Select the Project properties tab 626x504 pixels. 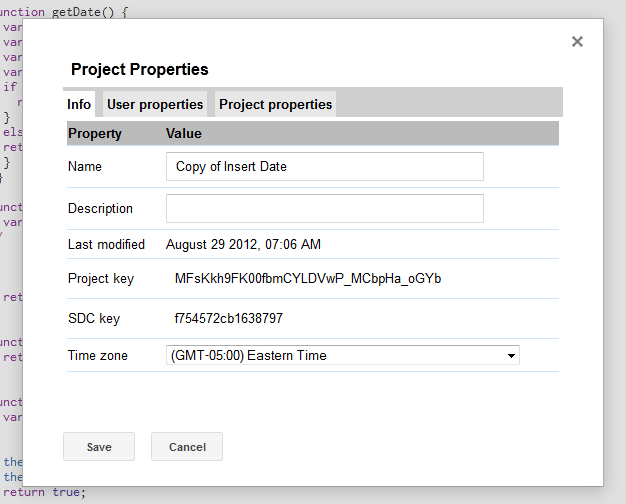276,104
